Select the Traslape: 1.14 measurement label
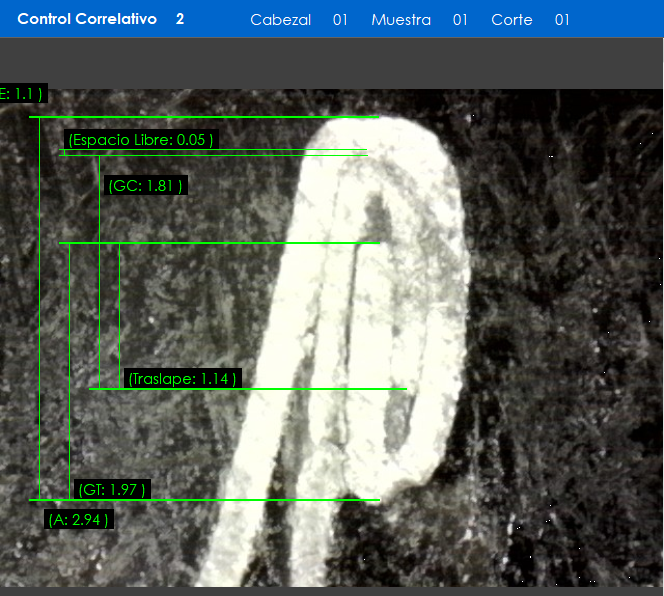664x596 pixels. tap(182, 379)
